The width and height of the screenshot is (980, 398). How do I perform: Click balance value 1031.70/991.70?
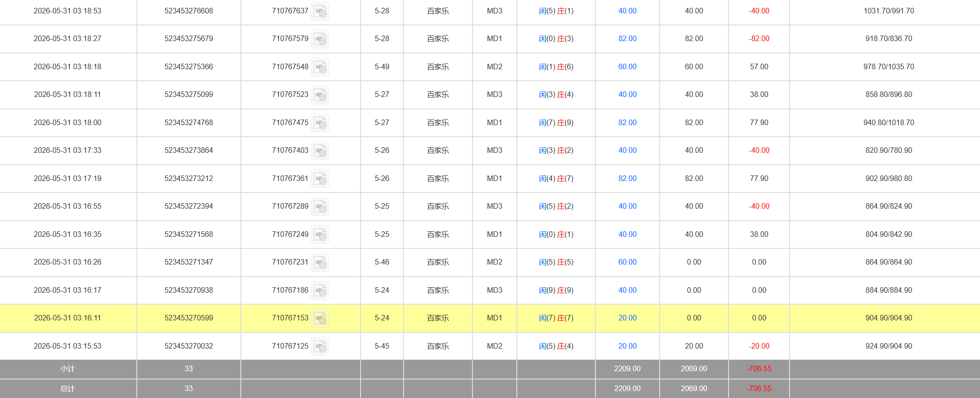tap(888, 11)
